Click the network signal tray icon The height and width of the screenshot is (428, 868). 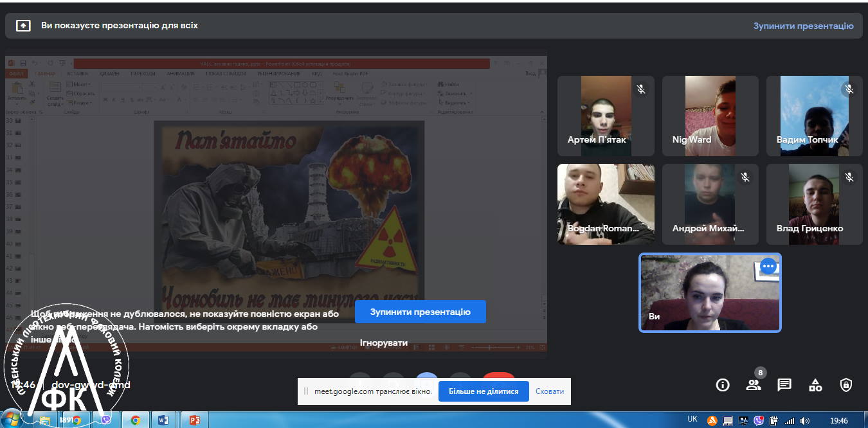tap(790, 421)
